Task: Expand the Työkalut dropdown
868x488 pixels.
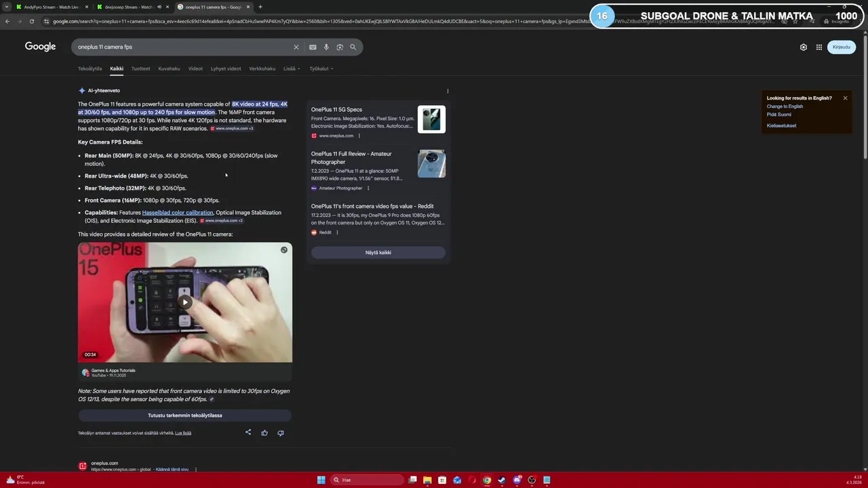Action: (x=321, y=68)
